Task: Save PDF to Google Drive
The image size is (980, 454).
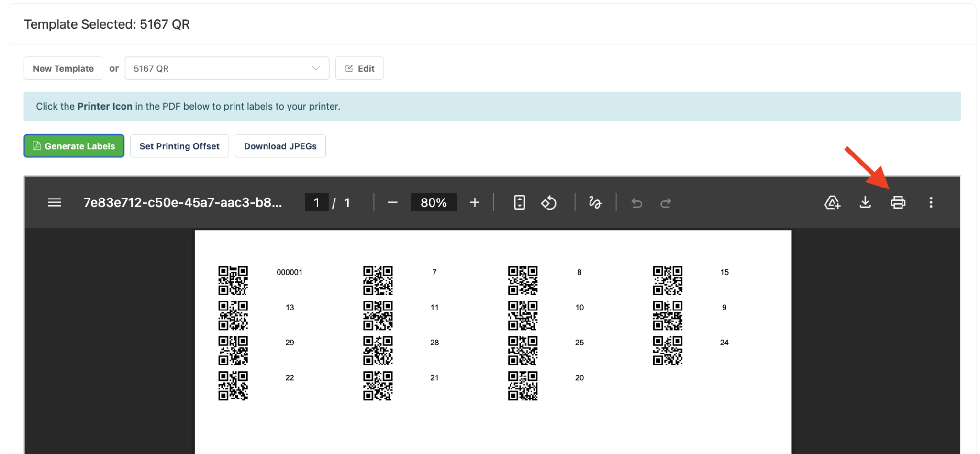Action: 833,203
